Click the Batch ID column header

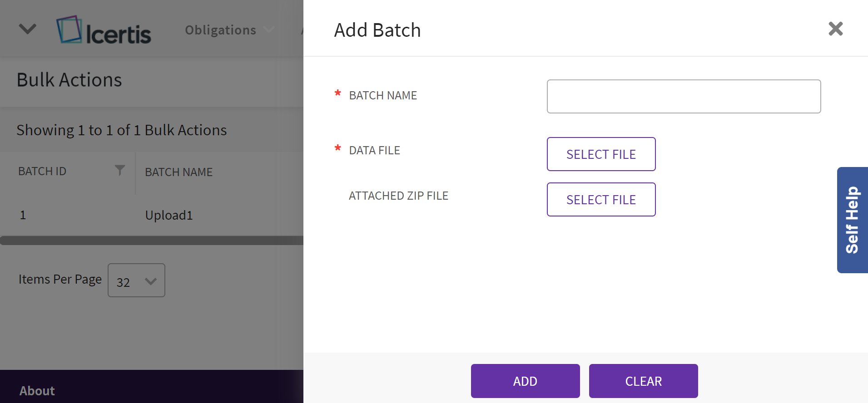(42, 171)
